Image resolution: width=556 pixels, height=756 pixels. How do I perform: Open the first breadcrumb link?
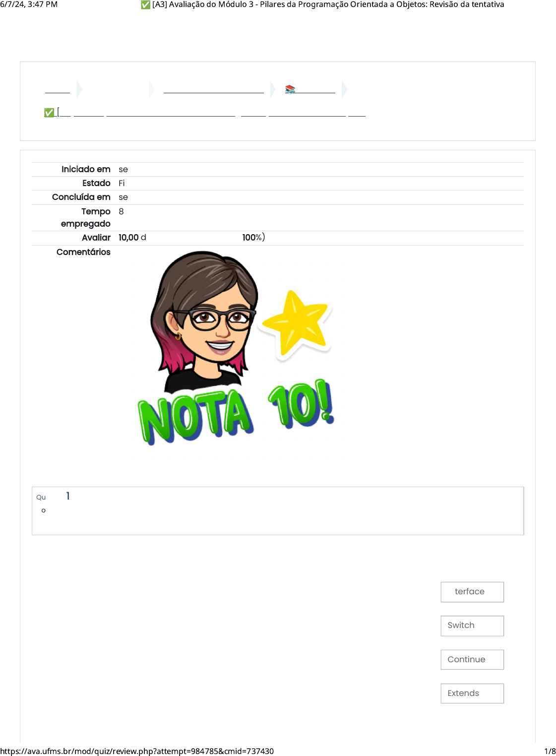point(58,89)
